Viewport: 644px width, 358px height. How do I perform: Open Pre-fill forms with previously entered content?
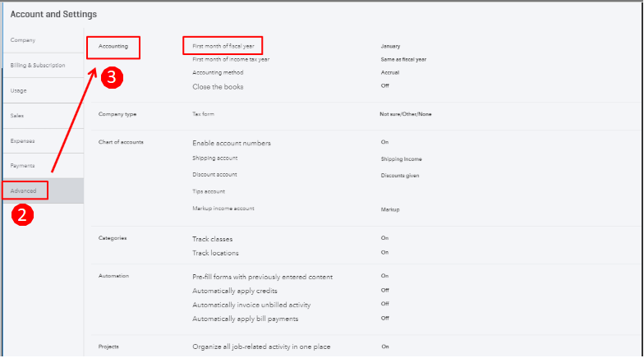coord(262,277)
